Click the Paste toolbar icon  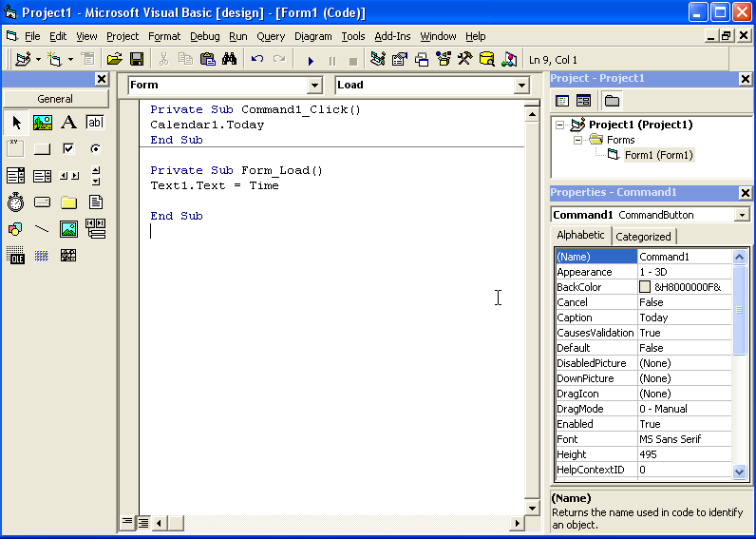207,59
